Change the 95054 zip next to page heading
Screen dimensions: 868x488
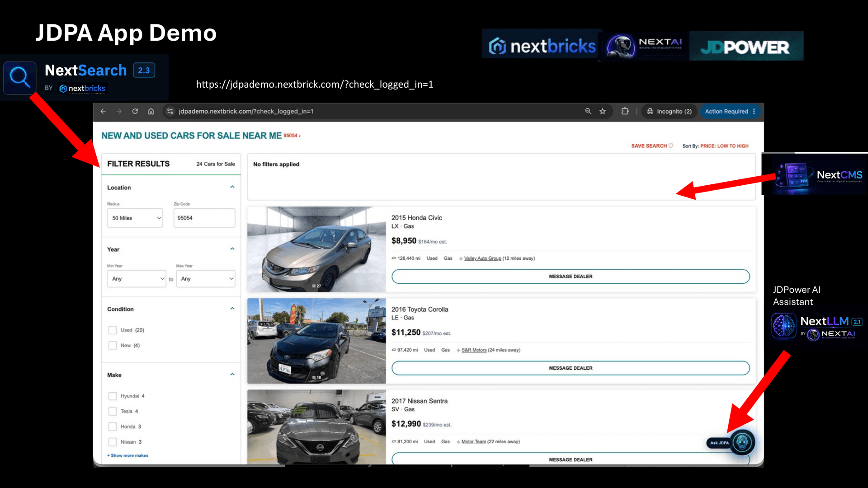tap(292, 136)
